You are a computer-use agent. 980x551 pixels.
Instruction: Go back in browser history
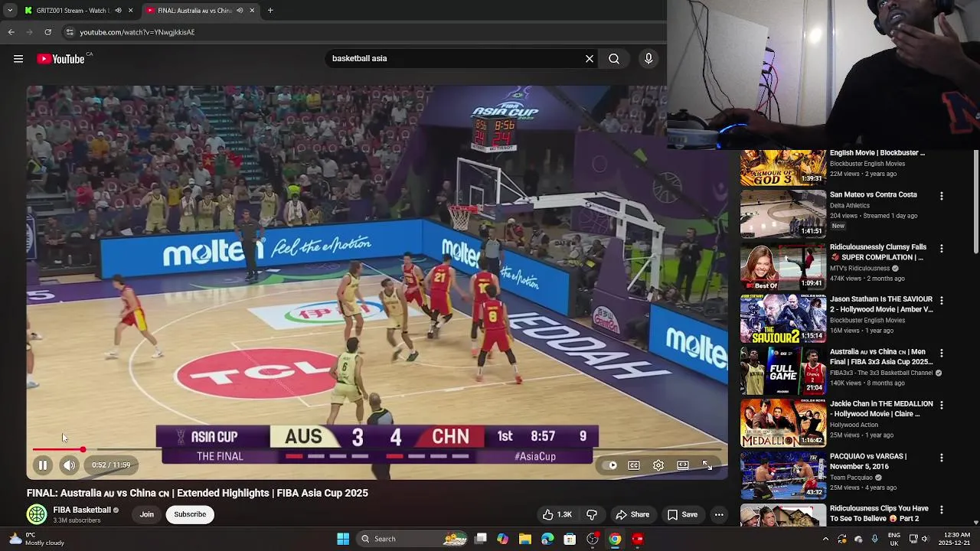[x=11, y=32]
